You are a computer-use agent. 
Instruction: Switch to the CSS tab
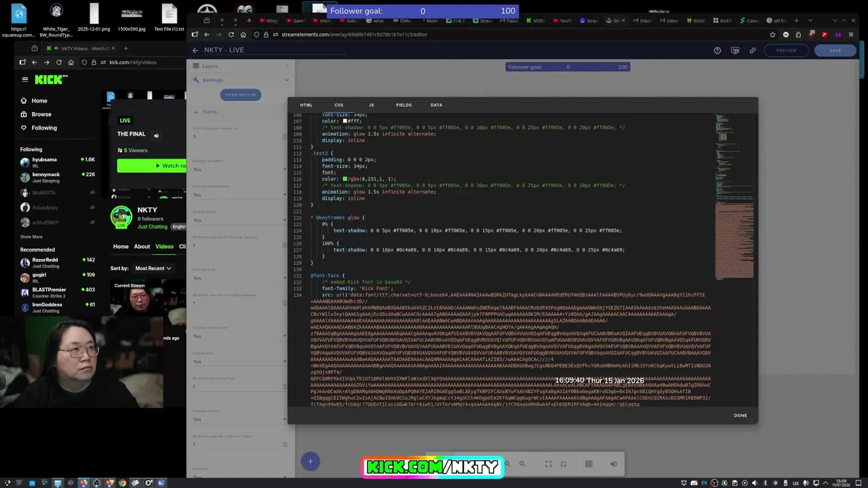(x=338, y=105)
